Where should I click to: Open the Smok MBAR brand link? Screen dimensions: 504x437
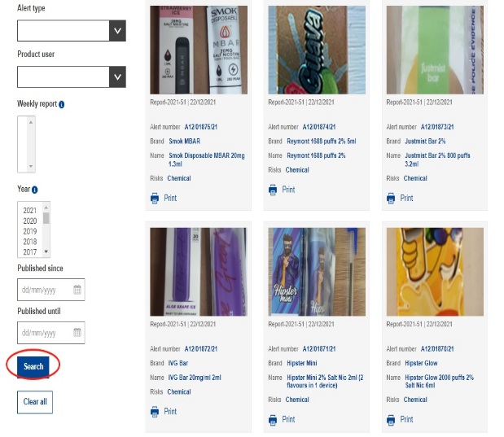(185, 141)
